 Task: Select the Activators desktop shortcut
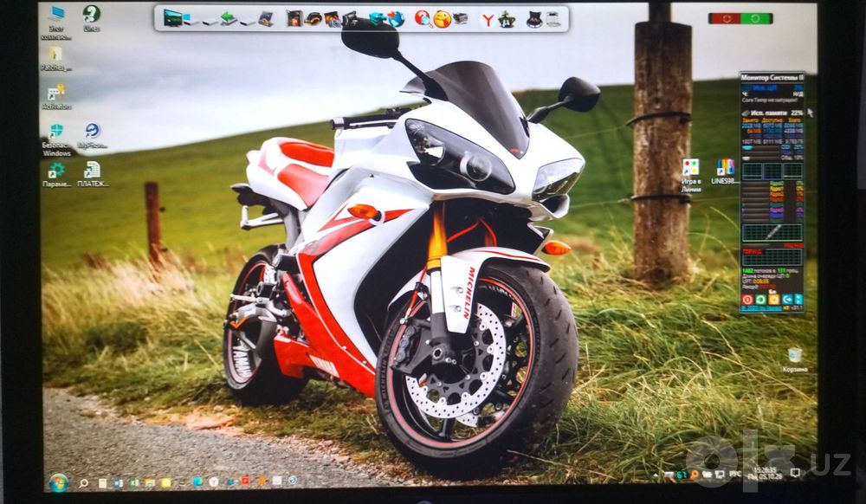coord(55,97)
